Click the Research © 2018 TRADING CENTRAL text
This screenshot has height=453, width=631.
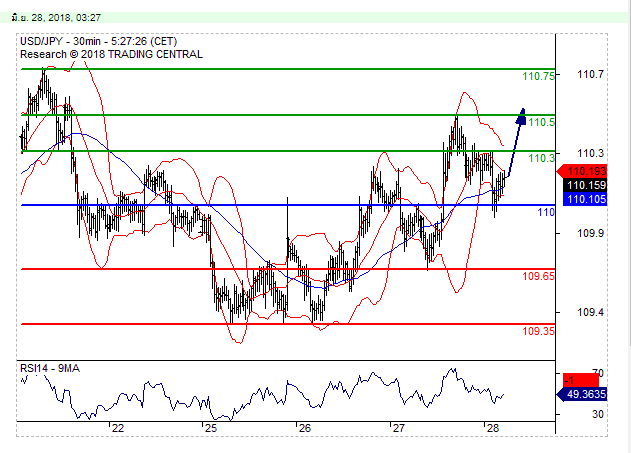click(111, 54)
